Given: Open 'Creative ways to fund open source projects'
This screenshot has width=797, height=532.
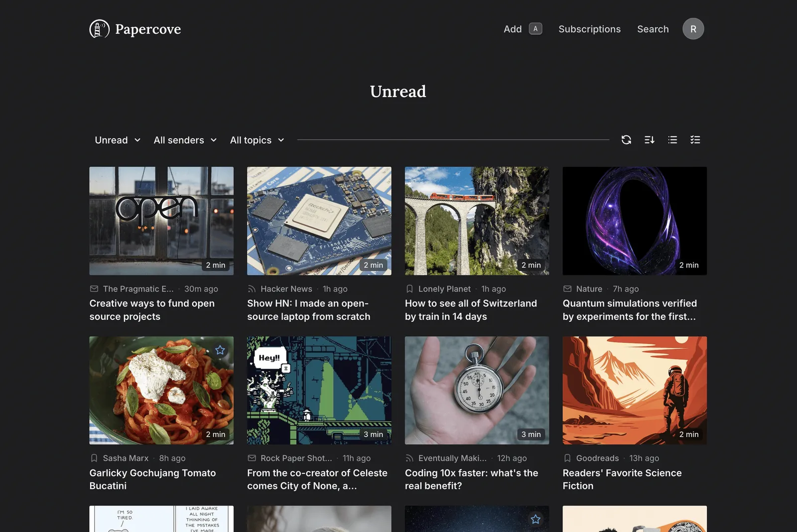Looking at the screenshot, I should pyautogui.click(x=152, y=310).
